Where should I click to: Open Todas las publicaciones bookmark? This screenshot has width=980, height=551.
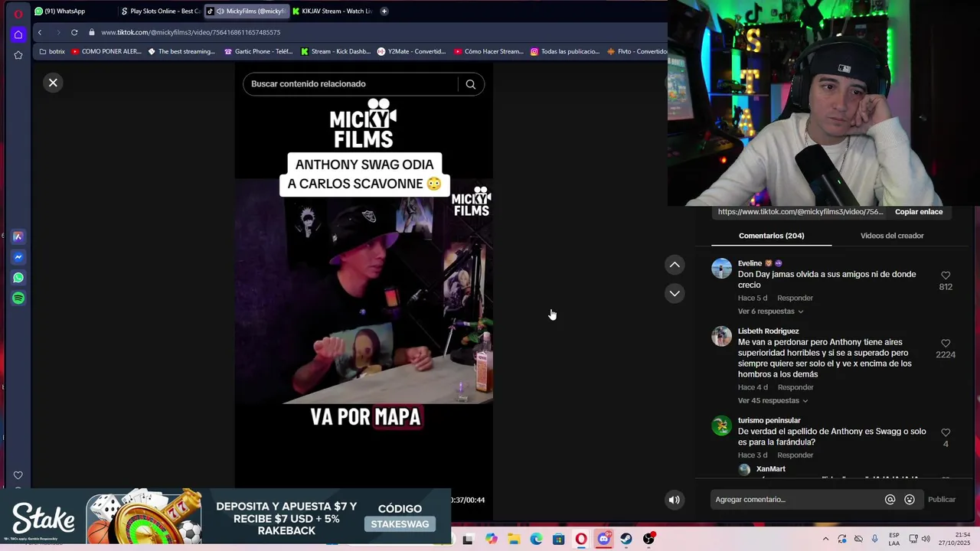565,51
